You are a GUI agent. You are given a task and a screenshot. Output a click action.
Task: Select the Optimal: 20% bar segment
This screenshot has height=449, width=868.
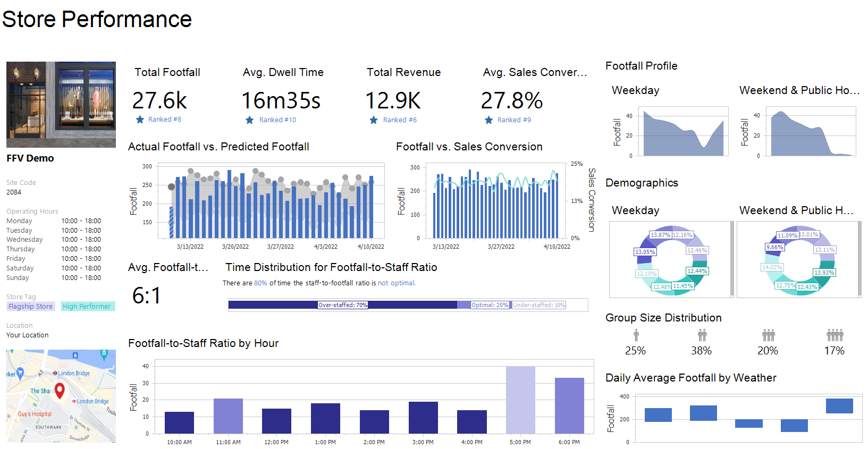point(484,305)
